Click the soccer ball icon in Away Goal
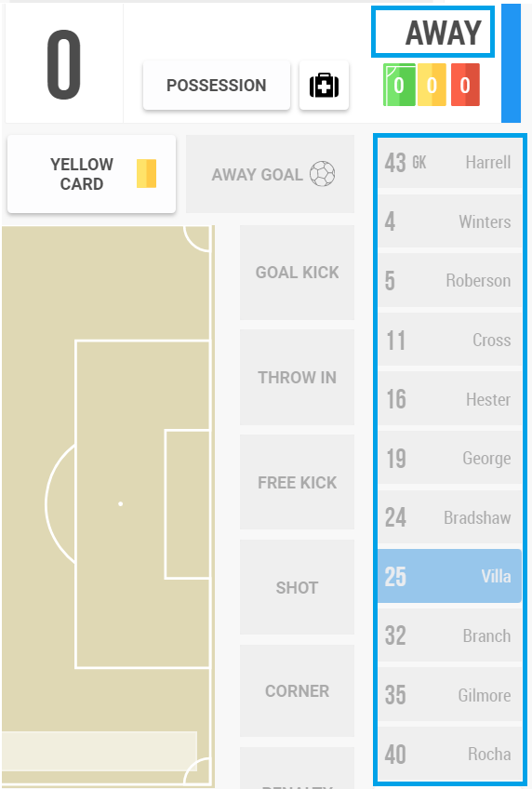 point(323,174)
